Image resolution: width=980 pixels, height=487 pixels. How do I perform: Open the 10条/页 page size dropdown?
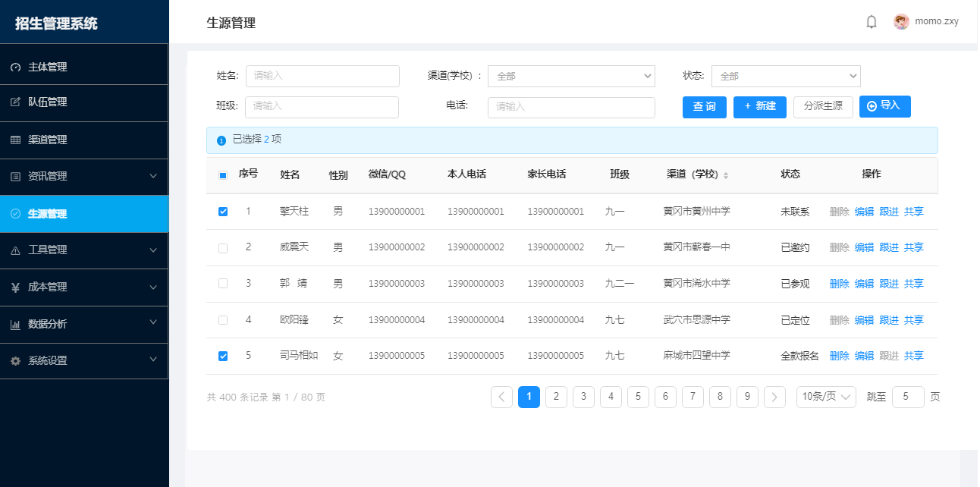pyautogui.click(x=826, y=397)
